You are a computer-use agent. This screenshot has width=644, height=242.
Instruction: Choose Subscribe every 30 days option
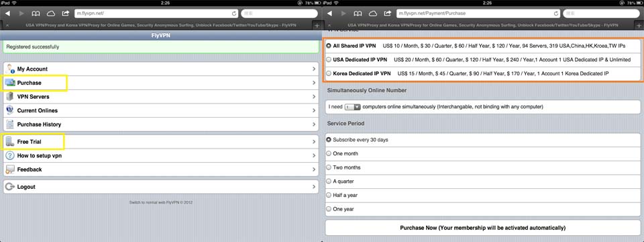pyautogui.click(x=329, y=140)
